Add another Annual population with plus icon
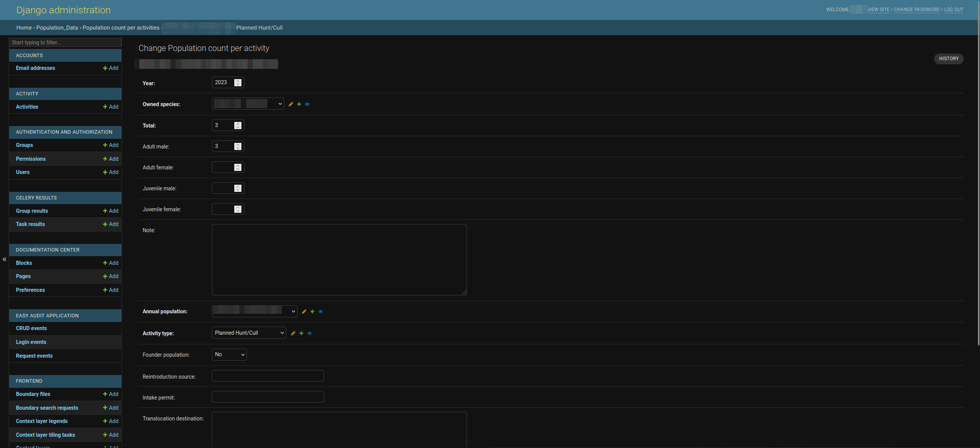 [312, 312]
